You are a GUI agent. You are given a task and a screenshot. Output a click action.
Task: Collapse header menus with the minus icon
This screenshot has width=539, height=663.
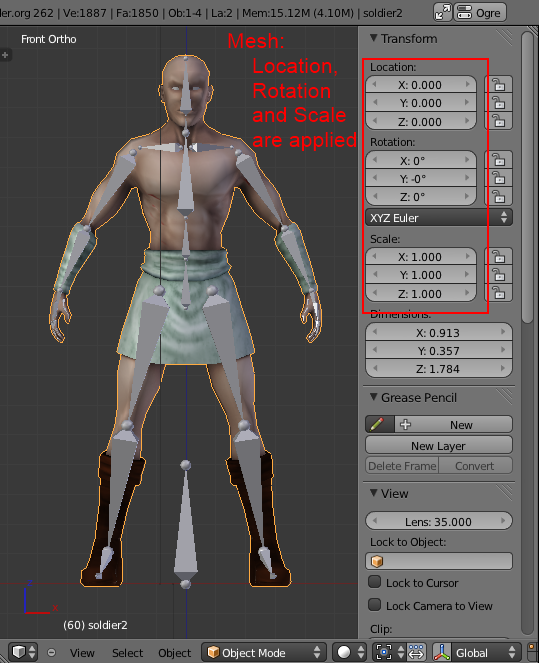(x=51, y=652)
